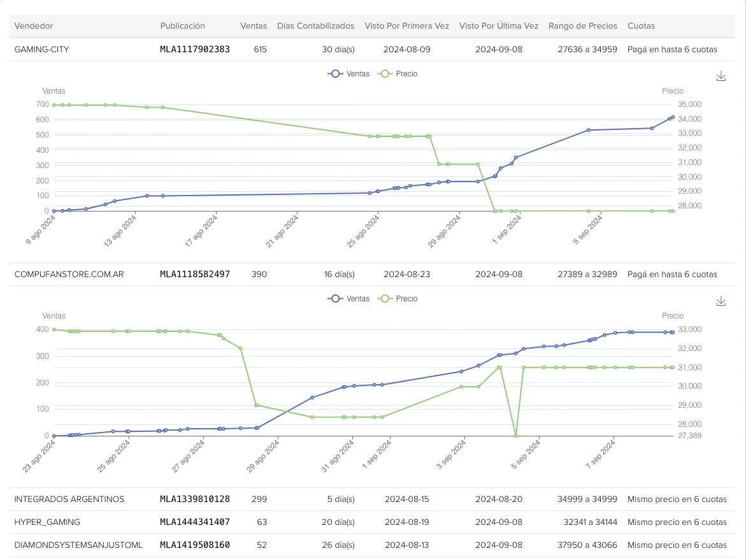
Task: Sort table by Cuotas column header
Action: (x=641, y=26)
